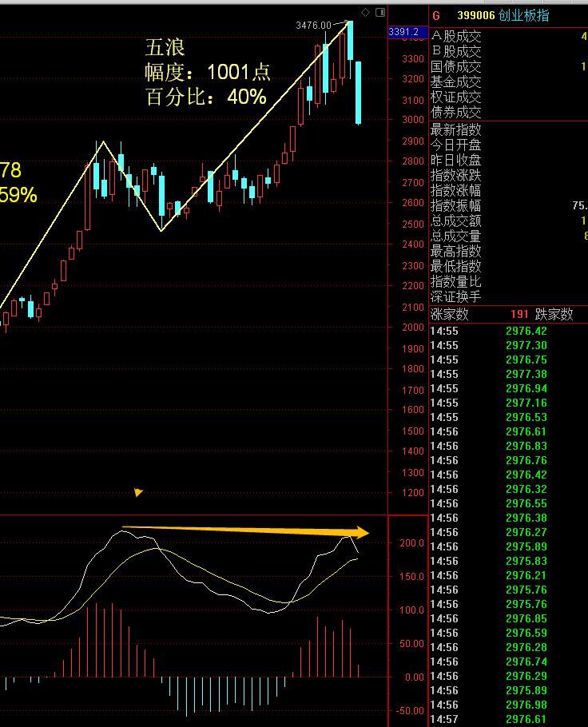Viewport: 588px width, 727px height.
Task: Select the 国债成交 row
Action: tap(509, 67)
